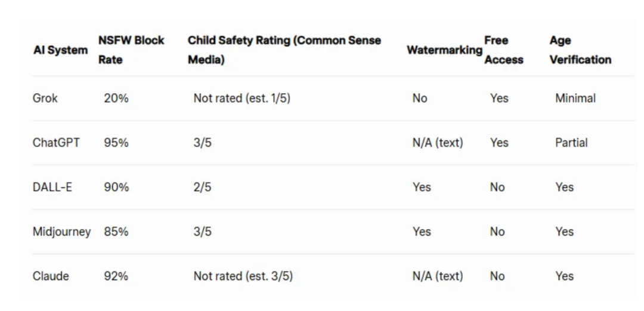The image size is (644, 311).
Task: Click the 'DALL-E' row label
Action: coord(52,187)
